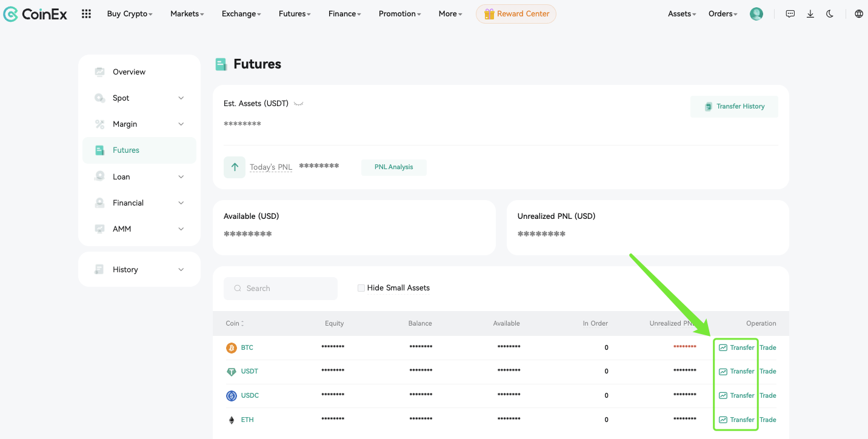Click the CoinEx logo
The height and width of the screenshot is (439, 868).
tap(36, 14)
